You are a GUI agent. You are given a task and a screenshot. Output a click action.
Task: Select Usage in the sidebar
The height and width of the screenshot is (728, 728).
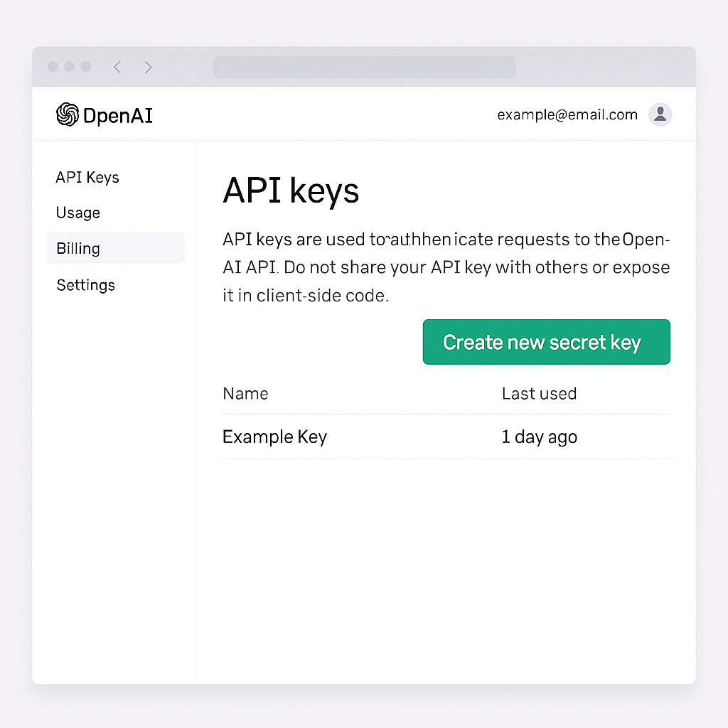(78, 213)
